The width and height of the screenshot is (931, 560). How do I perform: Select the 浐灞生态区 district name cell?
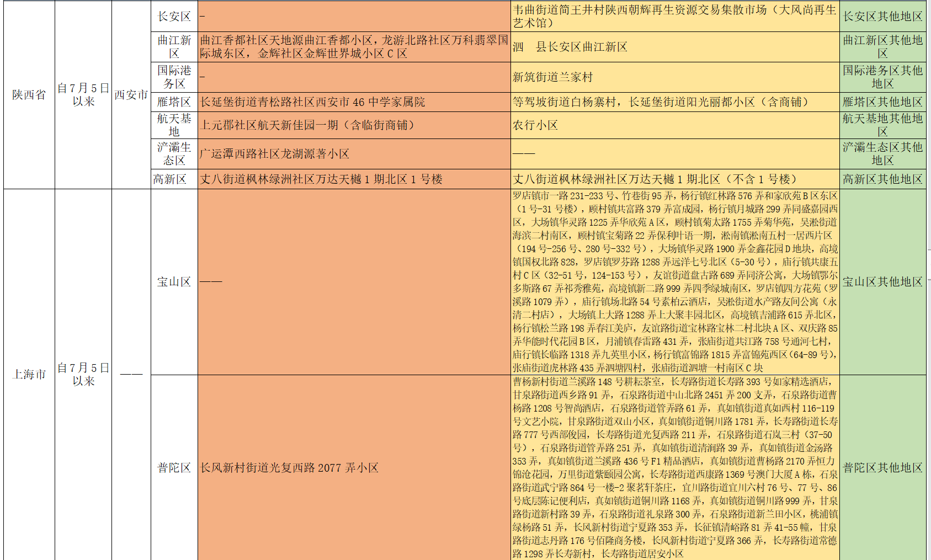174,154
